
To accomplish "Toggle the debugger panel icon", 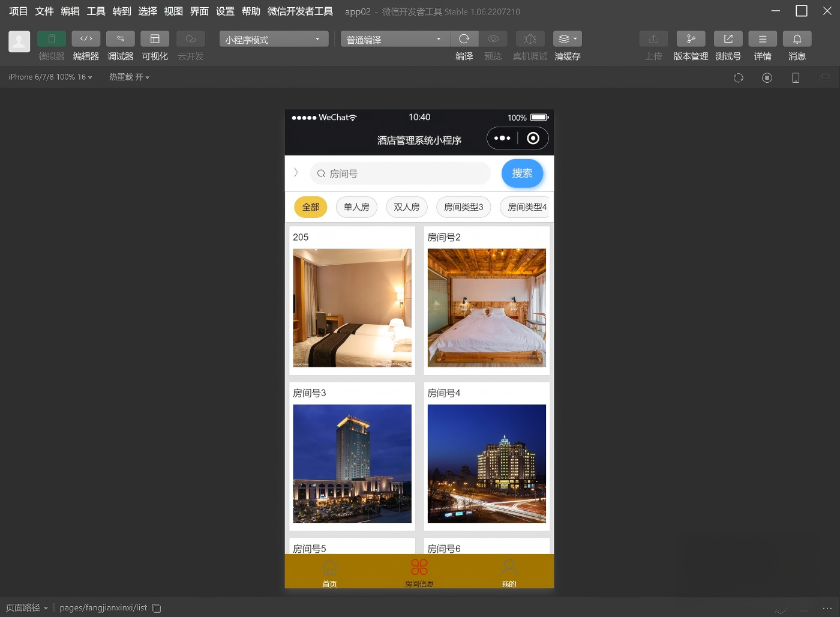I will pyautogui.click(x=121, y=39).
